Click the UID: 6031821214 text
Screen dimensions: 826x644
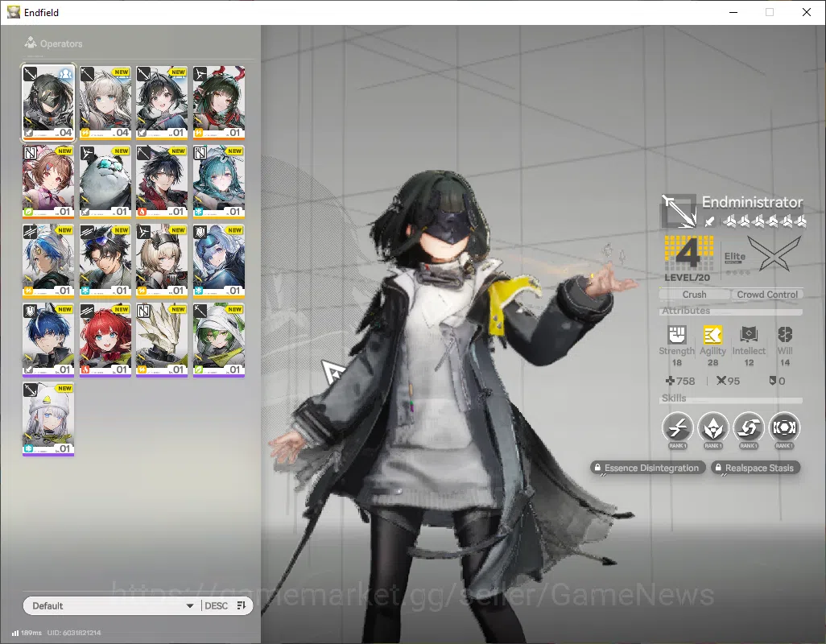pos(74,633)
